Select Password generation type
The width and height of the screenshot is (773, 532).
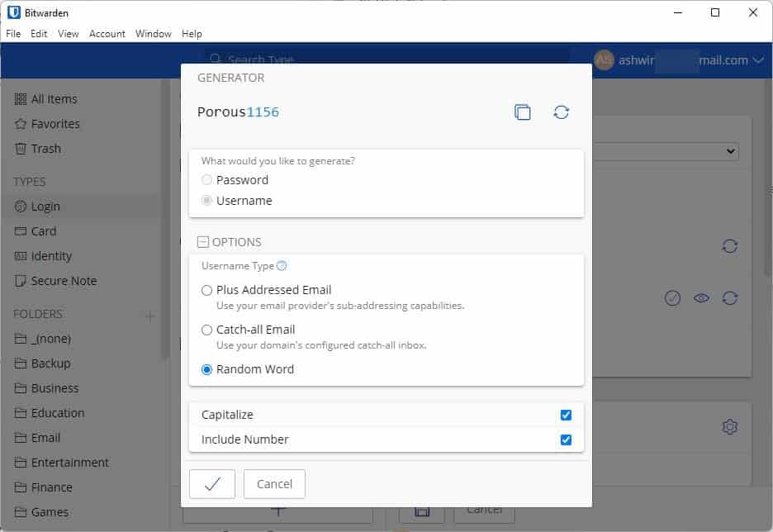pos(206,180)
